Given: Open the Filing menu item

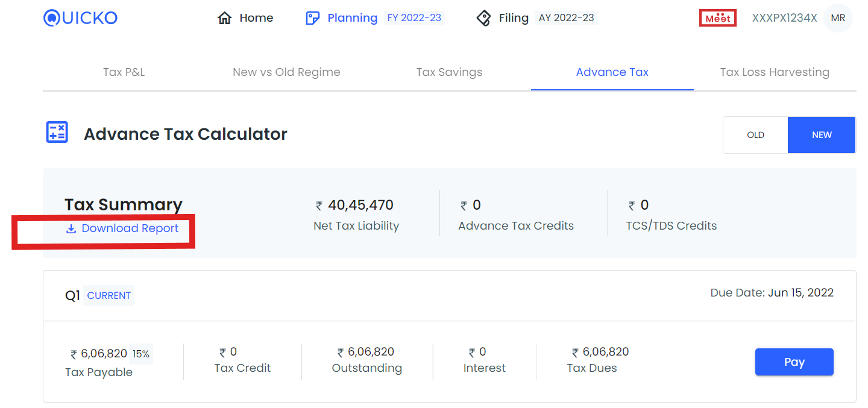Looking at the screenshot, I should click(514, 18).
